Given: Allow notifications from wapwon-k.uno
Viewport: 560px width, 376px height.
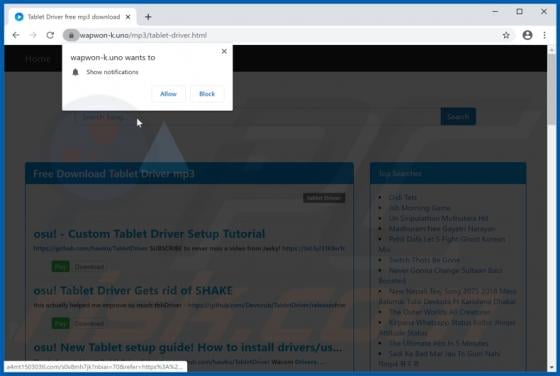Looking at the screenshot, I should pos(168,94).
